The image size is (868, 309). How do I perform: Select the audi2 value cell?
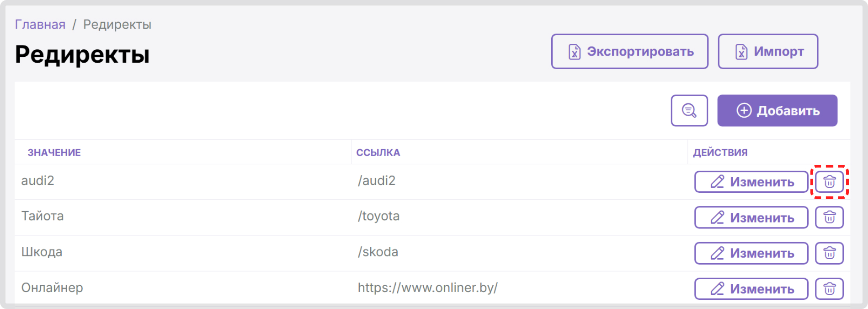click(x=37, y=180)
